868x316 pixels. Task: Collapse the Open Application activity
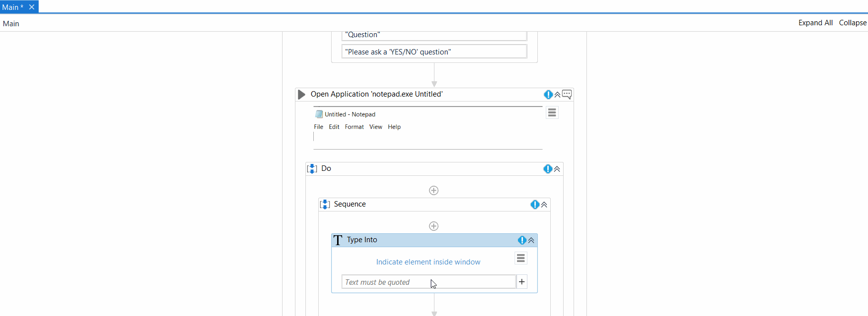[557, 94]
